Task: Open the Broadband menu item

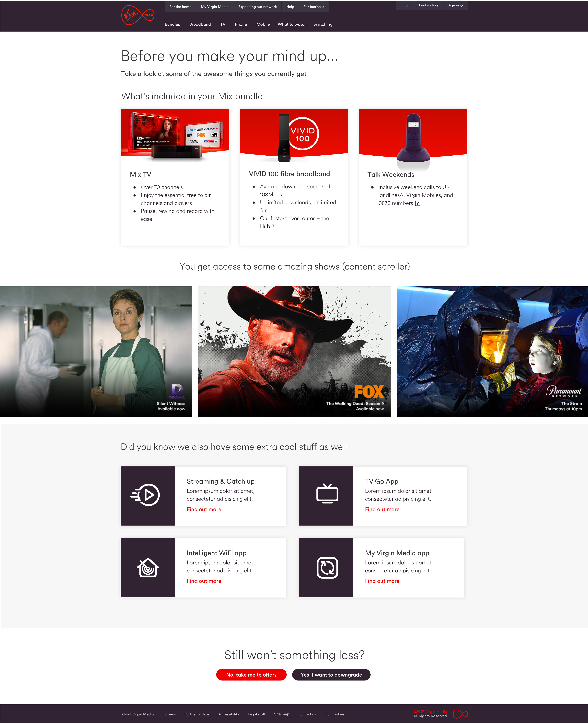Action: [x=200, y=24]
